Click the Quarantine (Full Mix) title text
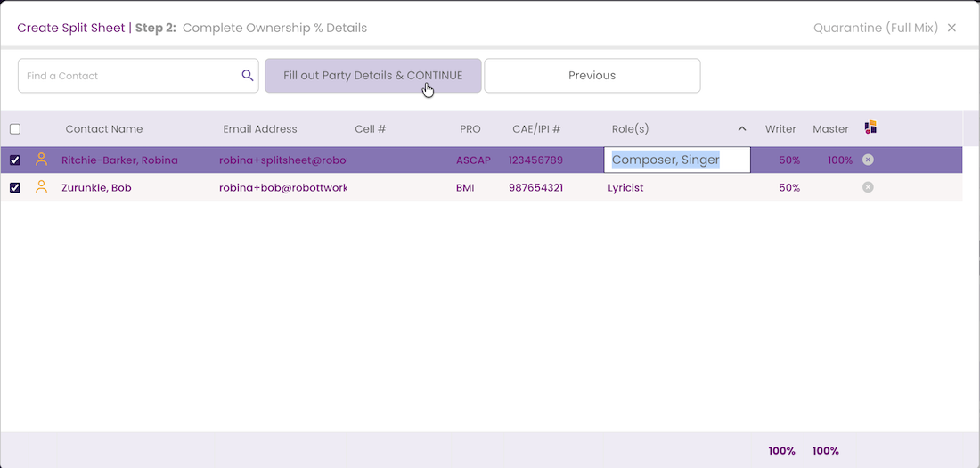The image size is (980, 468). pyautogui.click(x=876, y=29)
